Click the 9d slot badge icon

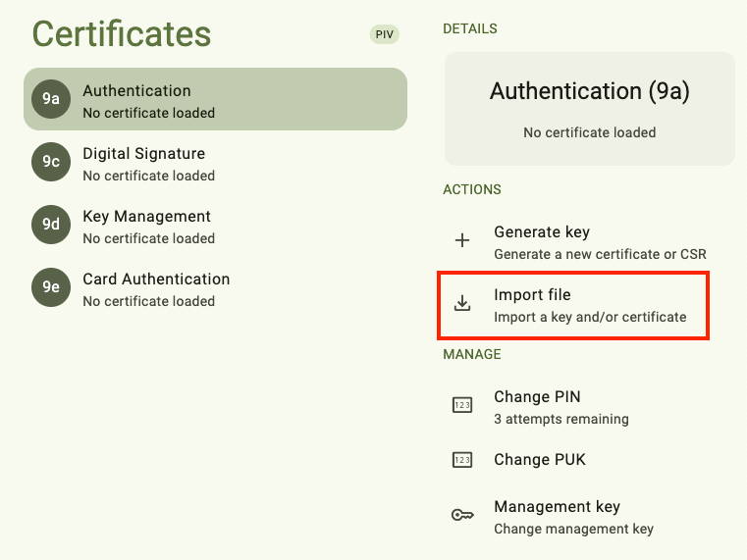[51, 225]
